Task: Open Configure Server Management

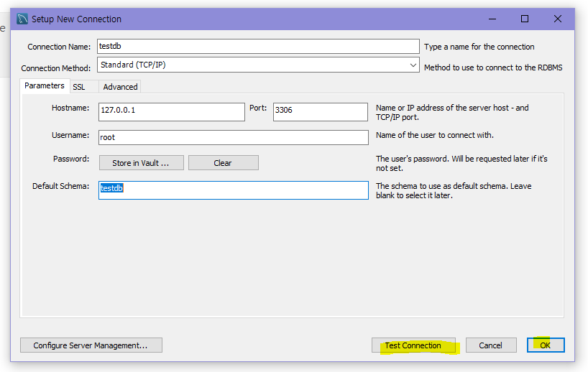Action: click(x=91, y=345)
